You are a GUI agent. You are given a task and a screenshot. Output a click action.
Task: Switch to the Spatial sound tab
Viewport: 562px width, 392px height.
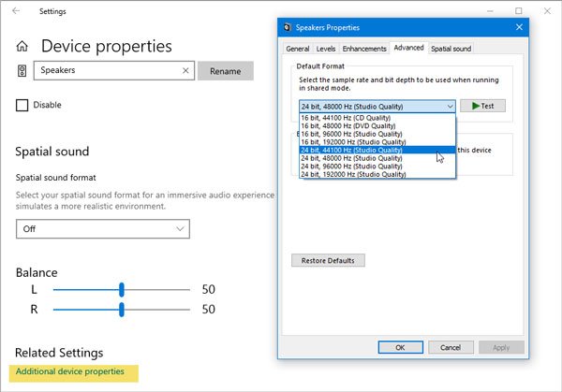[x=451, y=49]
